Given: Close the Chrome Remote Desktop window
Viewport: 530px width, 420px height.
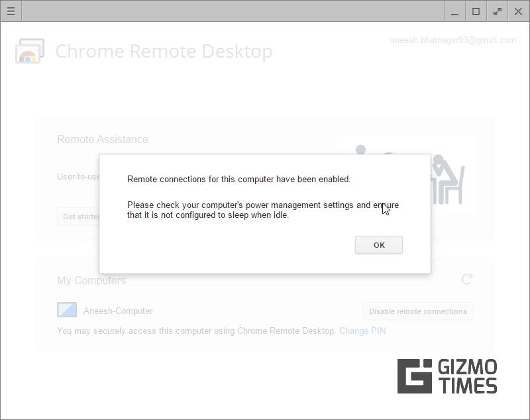Looking at the screenshot, I should click(x=519, y=11).
